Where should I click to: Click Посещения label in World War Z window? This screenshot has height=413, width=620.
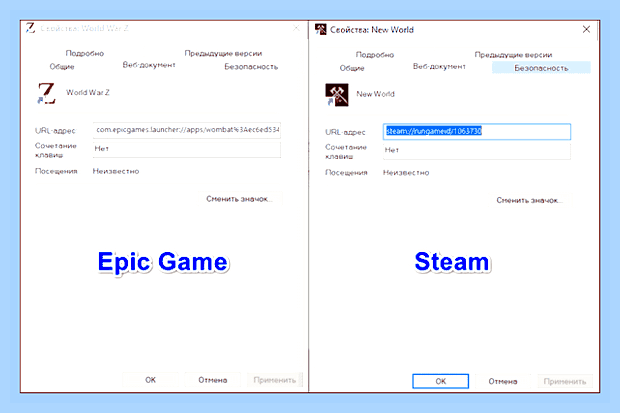click(56, 171)
